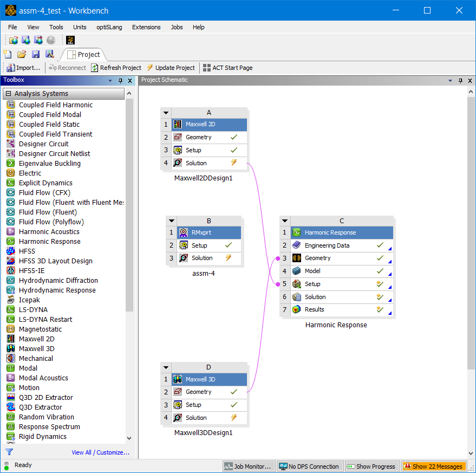This screenshot has height=473, width=476.
Task: Select Fluid Flow (CFX) icon in Toolbox
Action: click(11, 192)
